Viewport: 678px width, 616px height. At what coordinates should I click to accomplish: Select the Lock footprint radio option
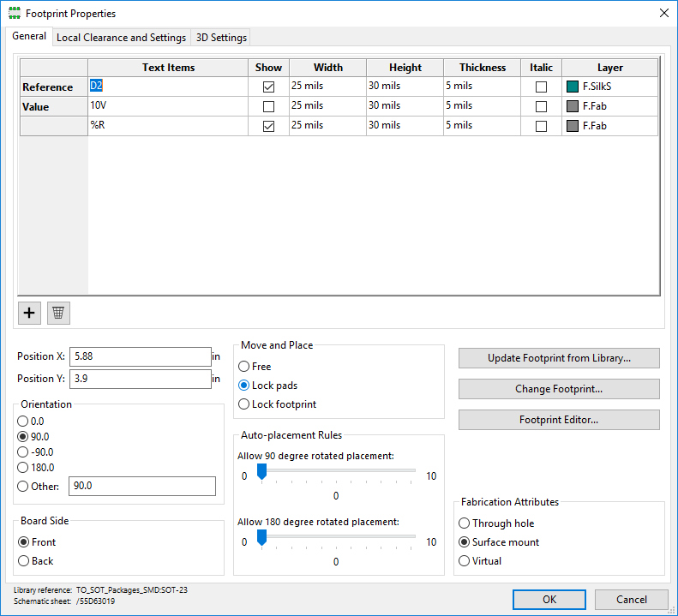click(x=245, y=404)
